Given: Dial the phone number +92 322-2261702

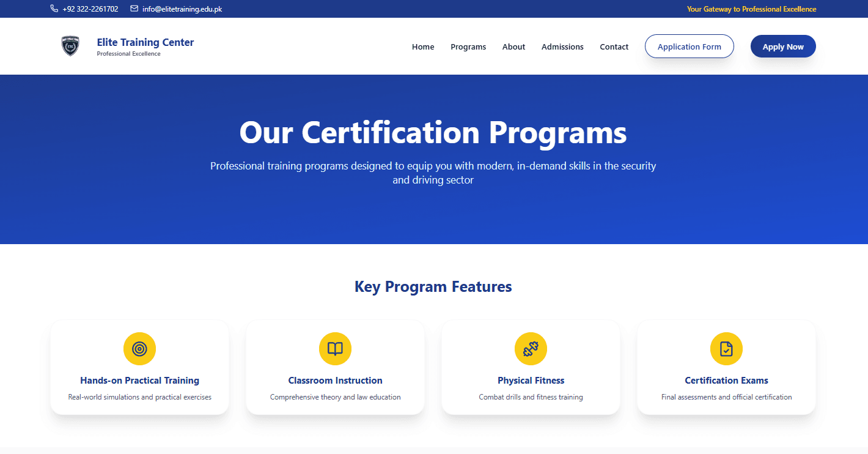Looking at the screenshot, I should pos(90,9).
